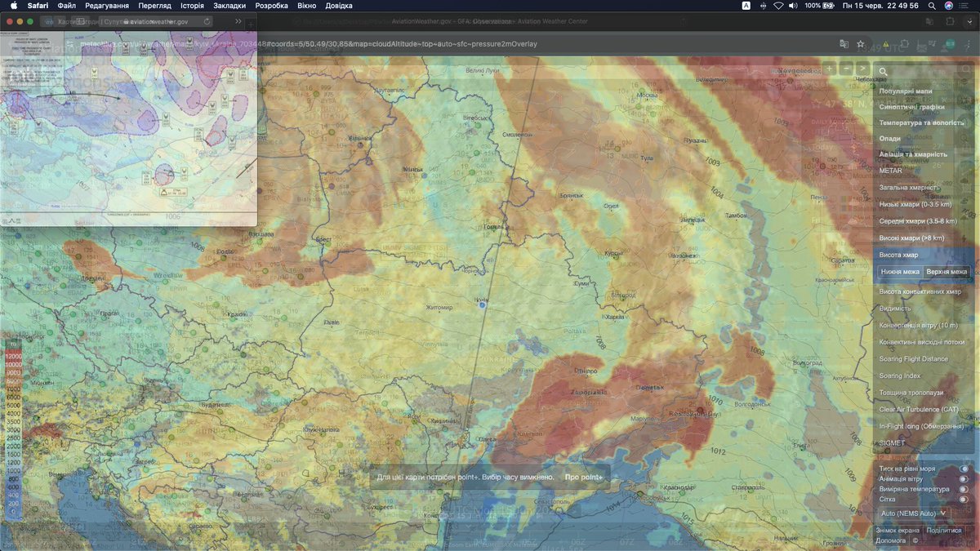Open the Історія menu
This screenshot has width=980, height=551.
(x=192, y=6)
